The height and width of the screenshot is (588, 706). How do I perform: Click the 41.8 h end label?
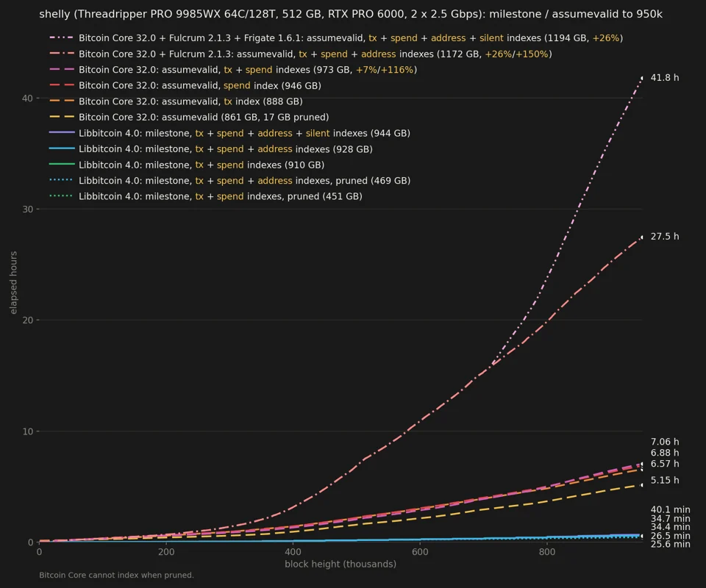click(665, 78)
